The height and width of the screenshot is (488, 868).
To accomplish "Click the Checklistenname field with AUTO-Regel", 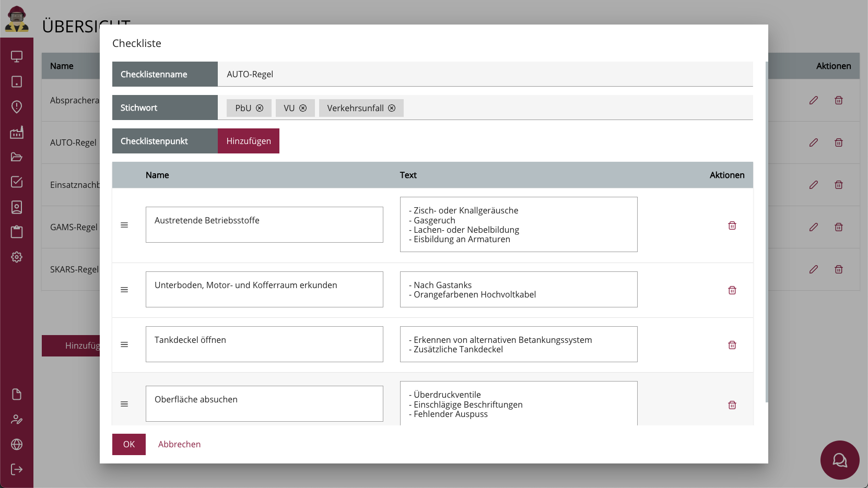I will tap(485, 74).
